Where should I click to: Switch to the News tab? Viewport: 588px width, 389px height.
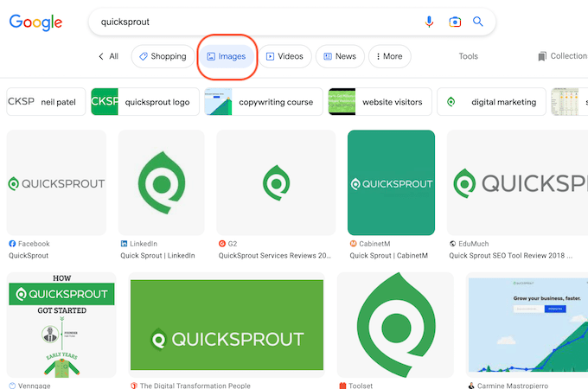point(340,56)
